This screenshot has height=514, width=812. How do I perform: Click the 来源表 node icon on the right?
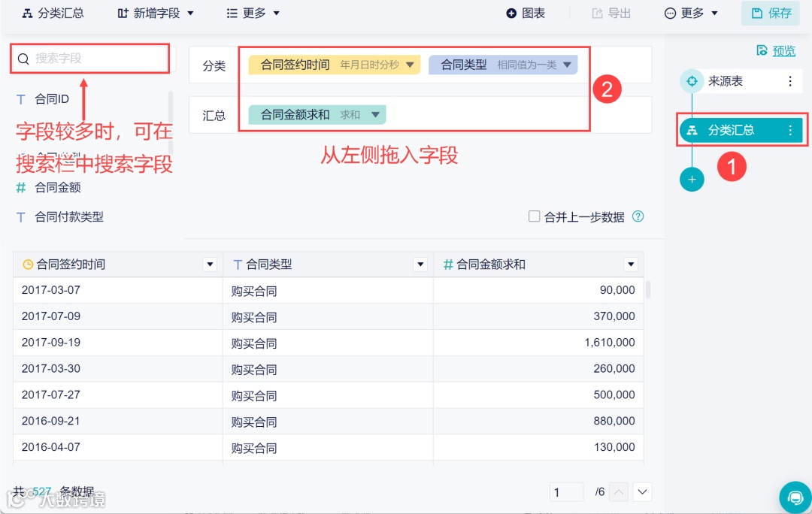(691, 80)
